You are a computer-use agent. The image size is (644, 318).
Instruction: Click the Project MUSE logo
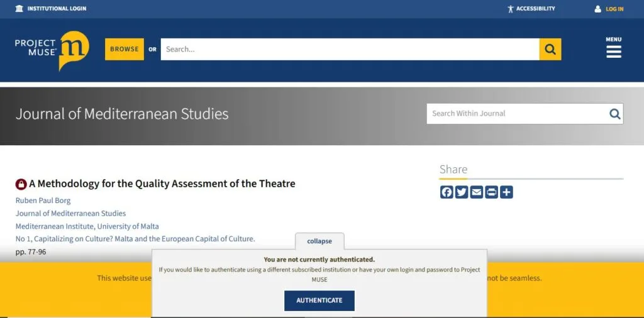(x=52, y=50)
